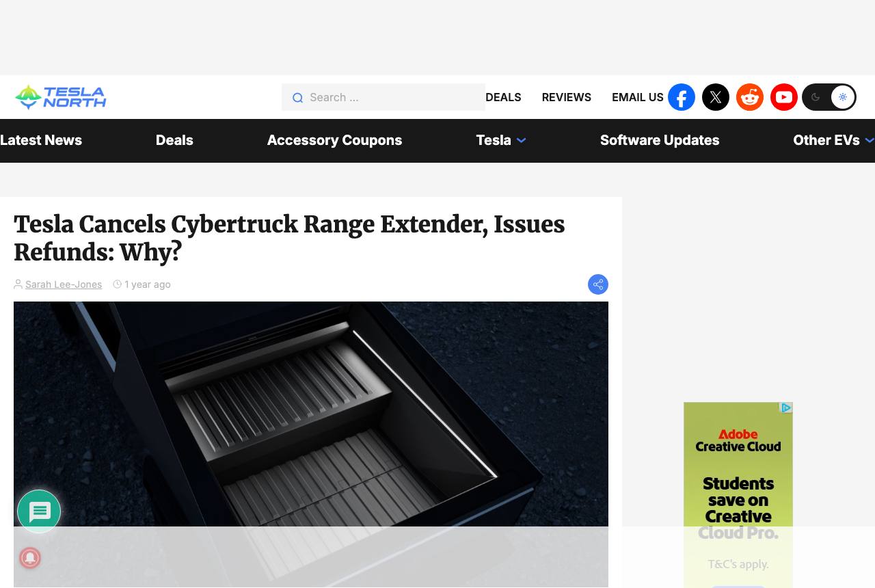The height and width of the screenshot is (588, 875).
Task: Click the REVIEWS header link
Action: [x=567, y=97]
